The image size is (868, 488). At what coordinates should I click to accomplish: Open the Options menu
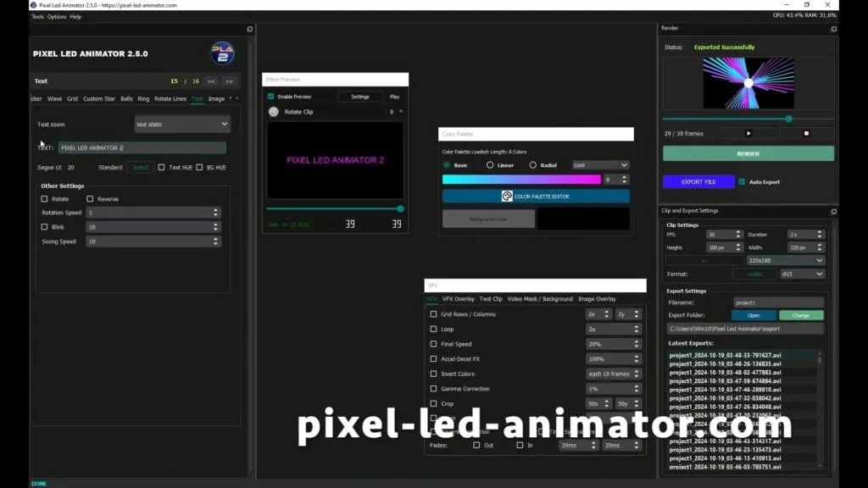(57, 17)
